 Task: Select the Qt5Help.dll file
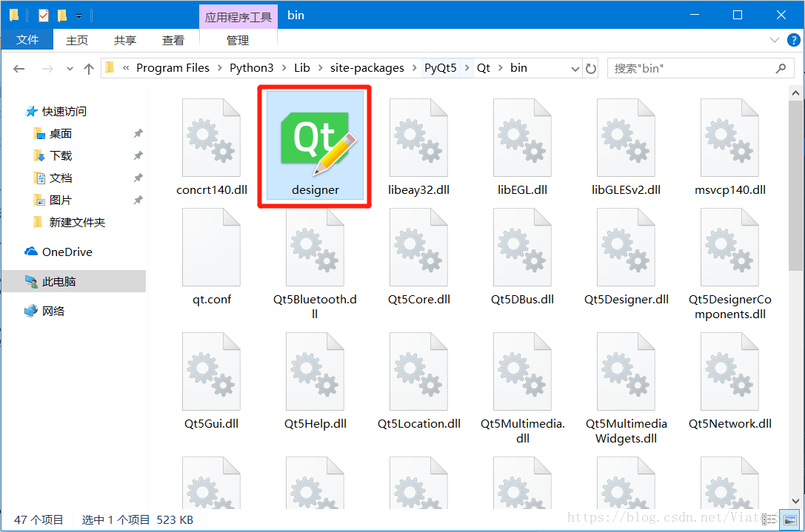315,380
